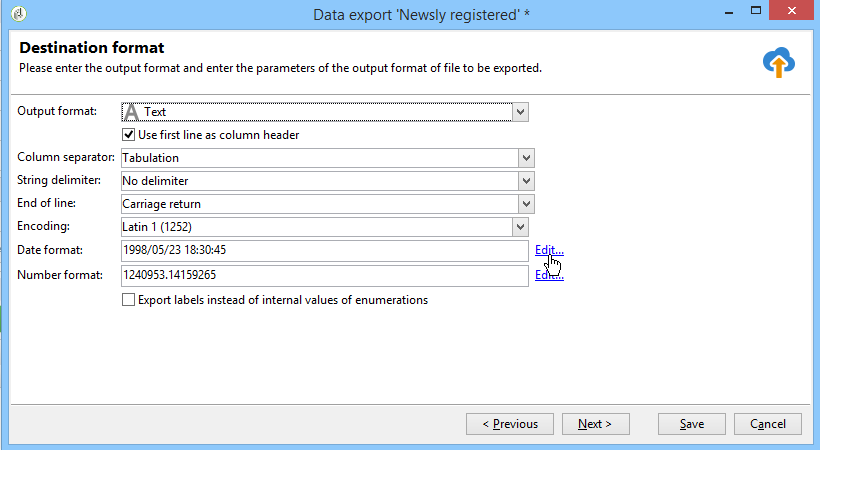Proceed with the Next button
850x480 pixels.
pyautogui.click(x=595, y=424)
